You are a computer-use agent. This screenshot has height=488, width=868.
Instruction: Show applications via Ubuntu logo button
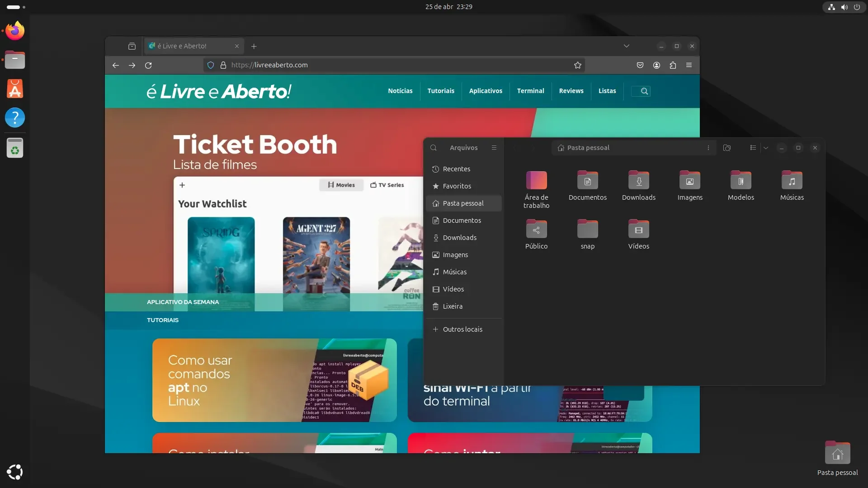pyautogui.click(x=15, y=472)
